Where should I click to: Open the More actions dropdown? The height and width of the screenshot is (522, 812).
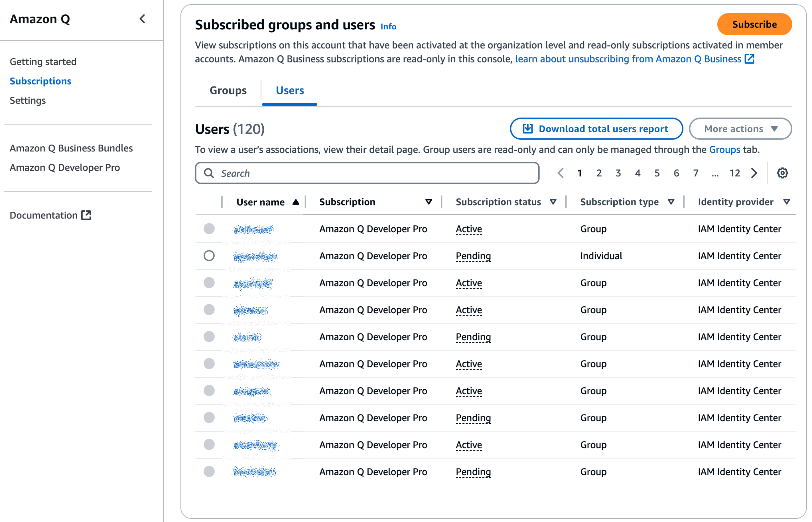click(x=740, y=128)
